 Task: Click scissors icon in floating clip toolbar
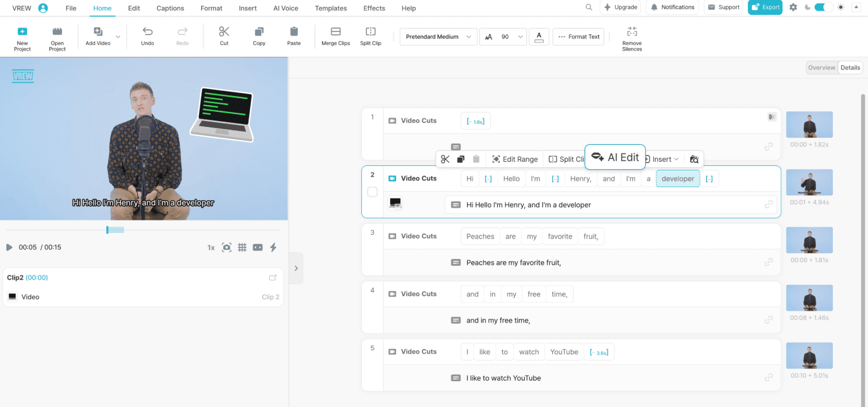tap(445, 159)
